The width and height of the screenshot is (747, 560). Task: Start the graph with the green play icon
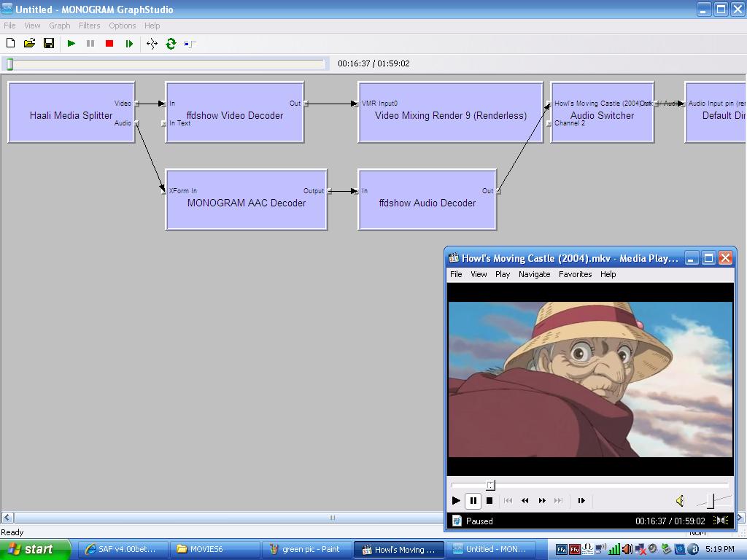[x=71, y=43]
